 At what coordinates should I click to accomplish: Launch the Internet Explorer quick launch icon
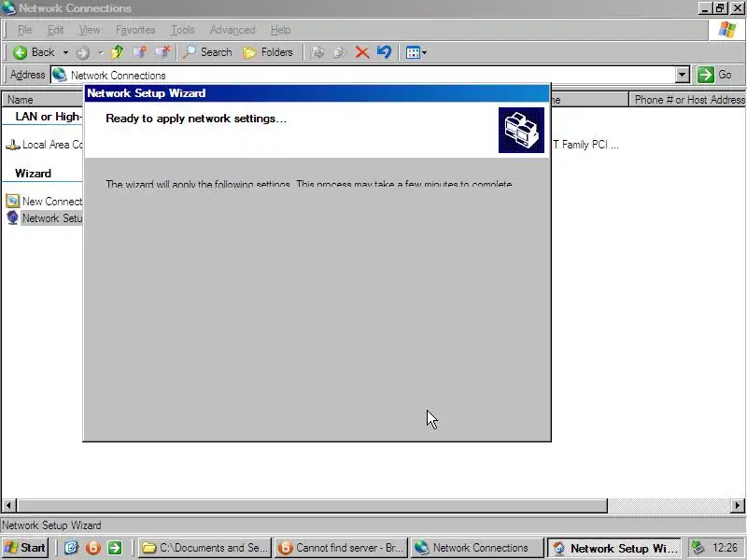point(71,548)
